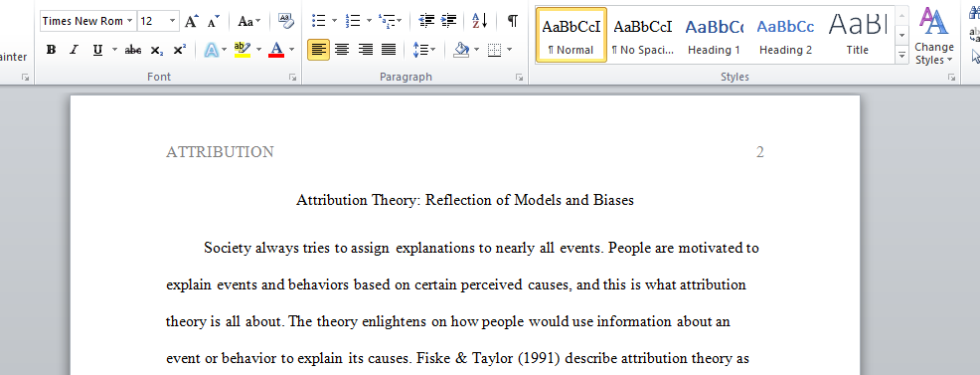Image resolution: width=980 pixels, height=375 pixels.
Task: Expand bullets library dropdown arrow
Action: [x=334, y=21]
